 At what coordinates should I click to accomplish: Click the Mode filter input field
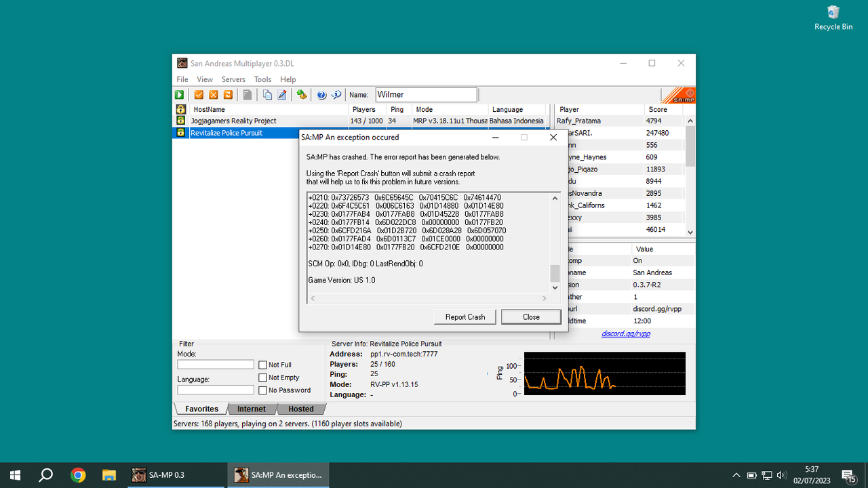[216, 365]
